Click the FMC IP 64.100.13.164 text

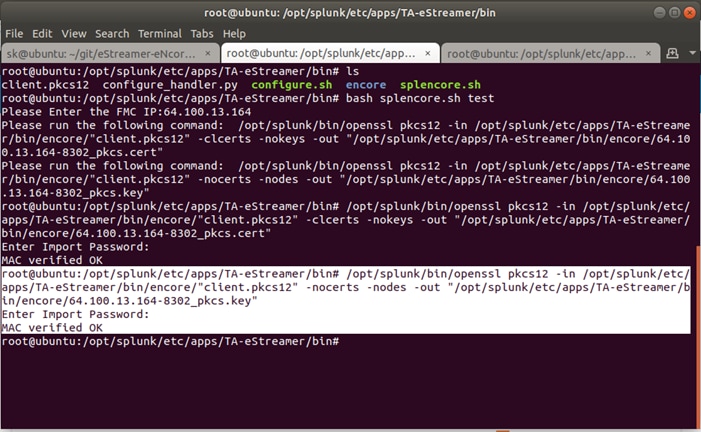coord(207,112)
